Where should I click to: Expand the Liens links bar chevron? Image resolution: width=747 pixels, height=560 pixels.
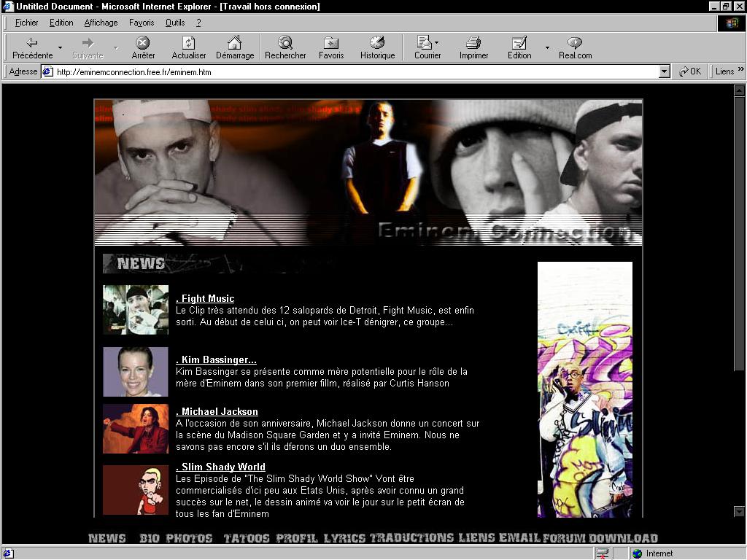(740, 69)
